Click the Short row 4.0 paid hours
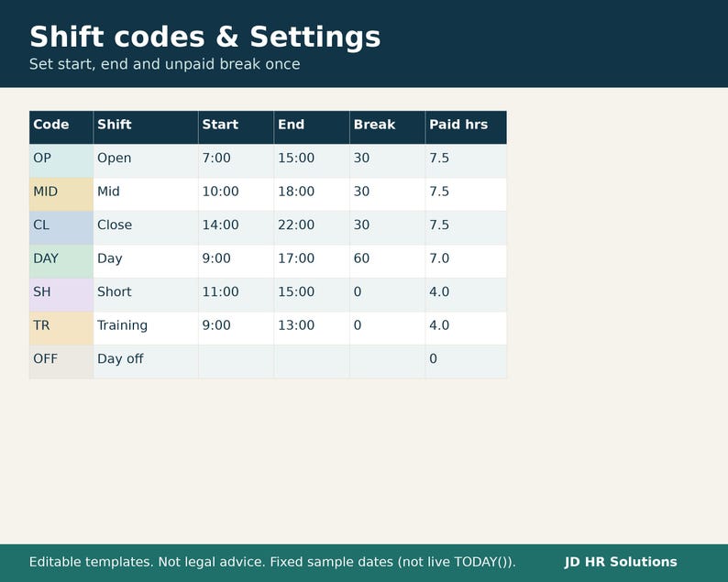 (x=466, y=294)
